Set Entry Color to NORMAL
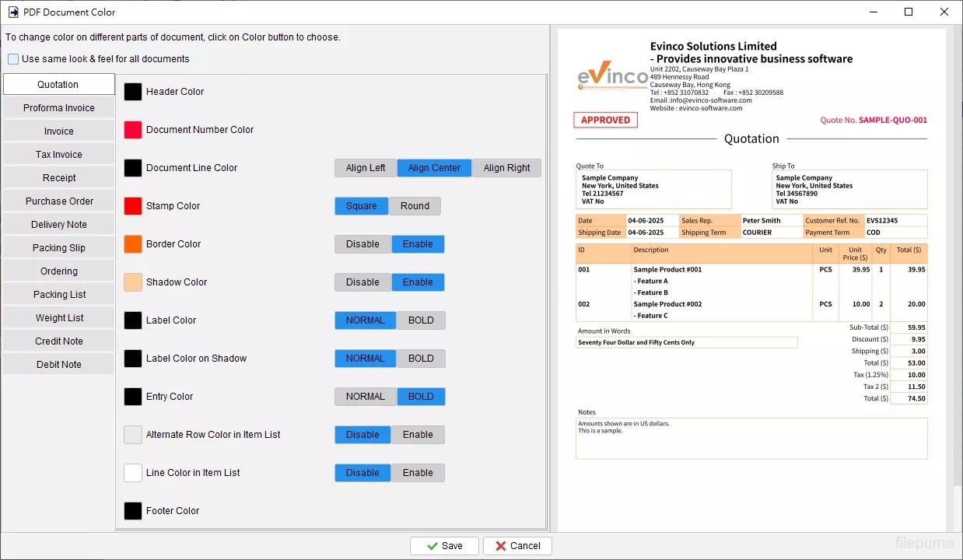 (x=366, y=397)
